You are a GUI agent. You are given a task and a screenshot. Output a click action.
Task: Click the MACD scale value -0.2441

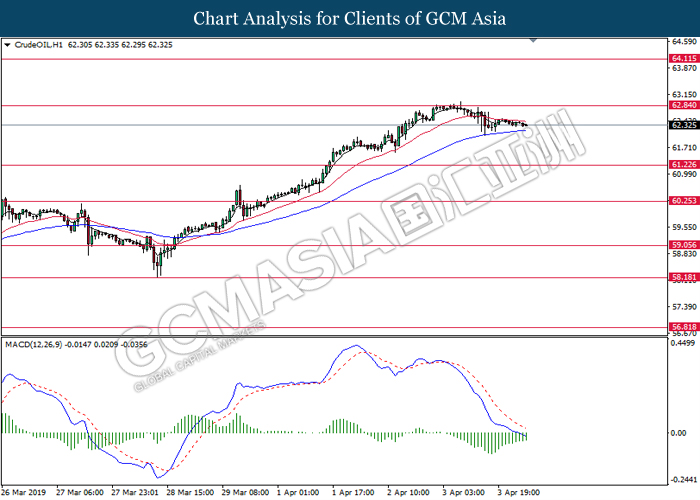coord(684,480)
